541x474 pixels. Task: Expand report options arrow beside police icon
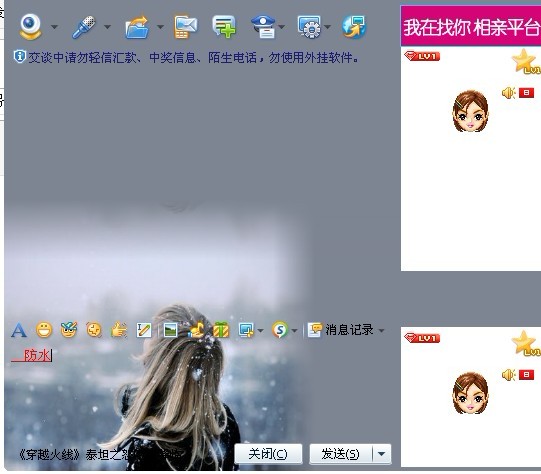click(x=282, y=27)
